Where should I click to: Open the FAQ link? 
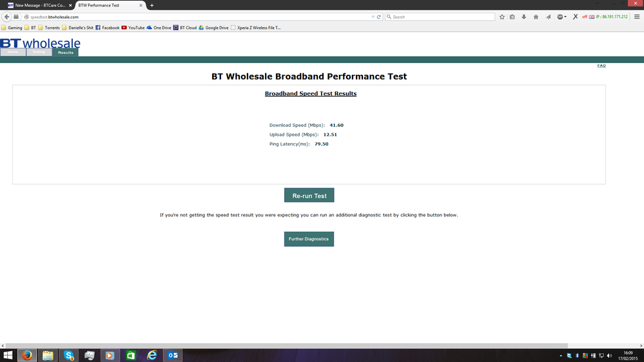point(601,66)
